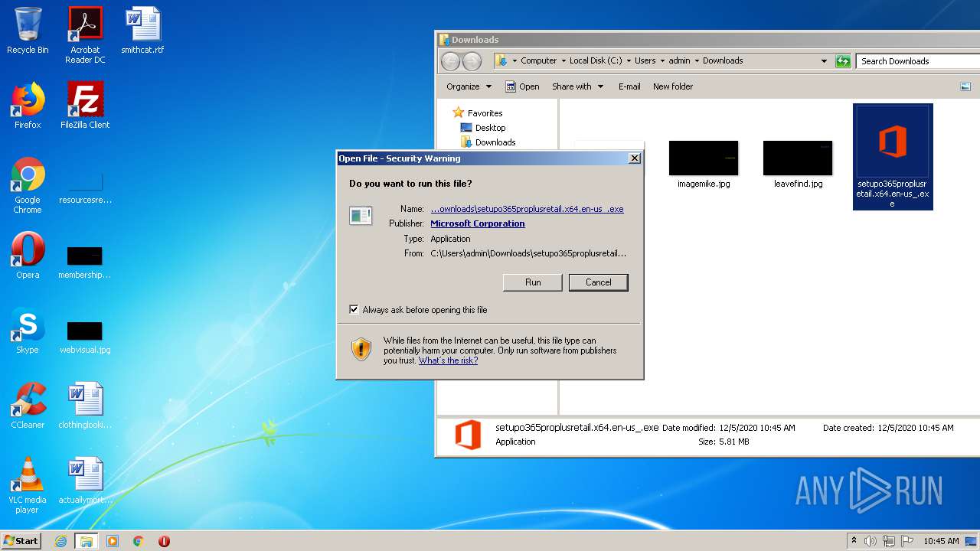Select the setupo365proplusretail installer file in Downloads
This screenshot has height=551, width=980.
click(x=893, y=156)
